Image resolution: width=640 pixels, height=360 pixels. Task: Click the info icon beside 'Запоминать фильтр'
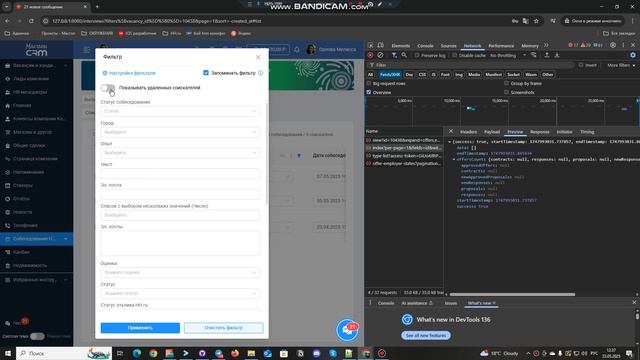pyautogui.click(x=260, y=73)
